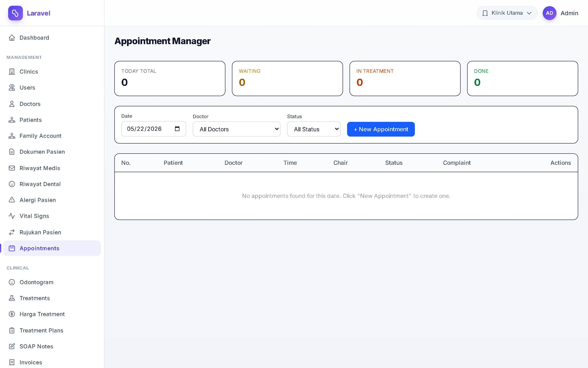The image size is (588, 368).
Task: Click the Treatments flask icon
Action: click(12, 298)
